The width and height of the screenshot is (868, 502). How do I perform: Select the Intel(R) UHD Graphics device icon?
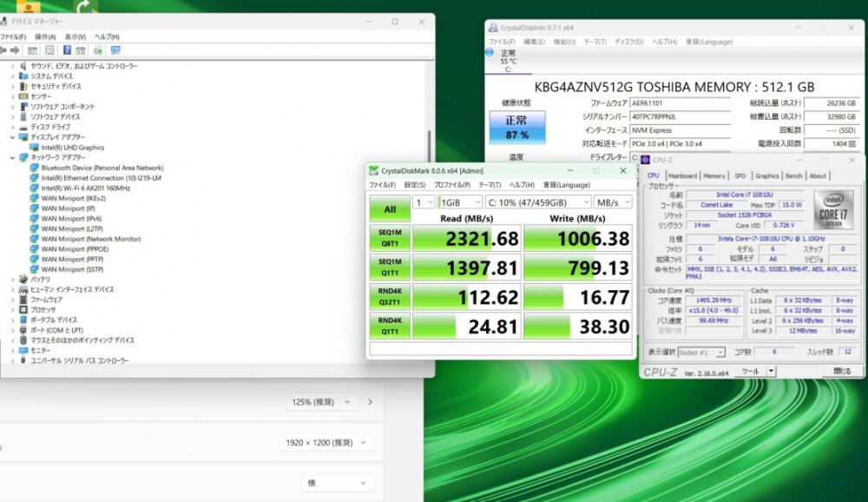(x=35, y=148)
